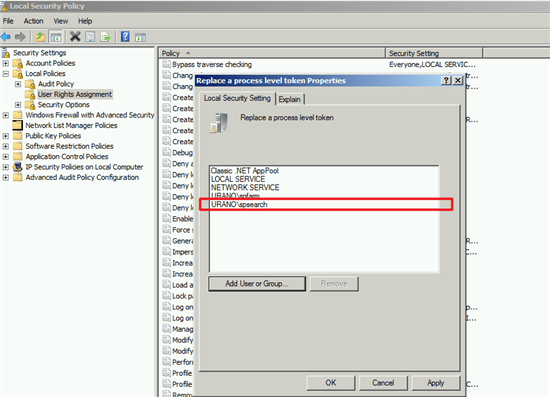Close the token Properties dialog

click(x=458, y=81)
